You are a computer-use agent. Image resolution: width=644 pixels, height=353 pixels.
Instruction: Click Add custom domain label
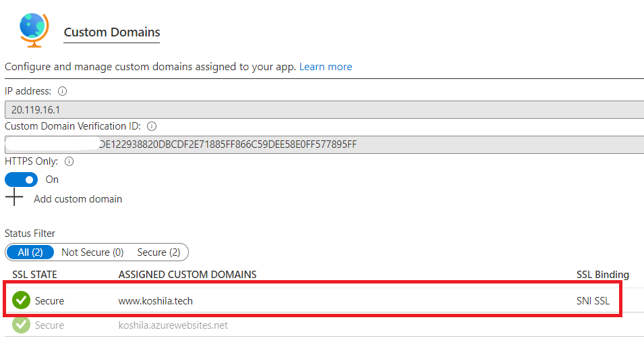[x=78, y=199]
